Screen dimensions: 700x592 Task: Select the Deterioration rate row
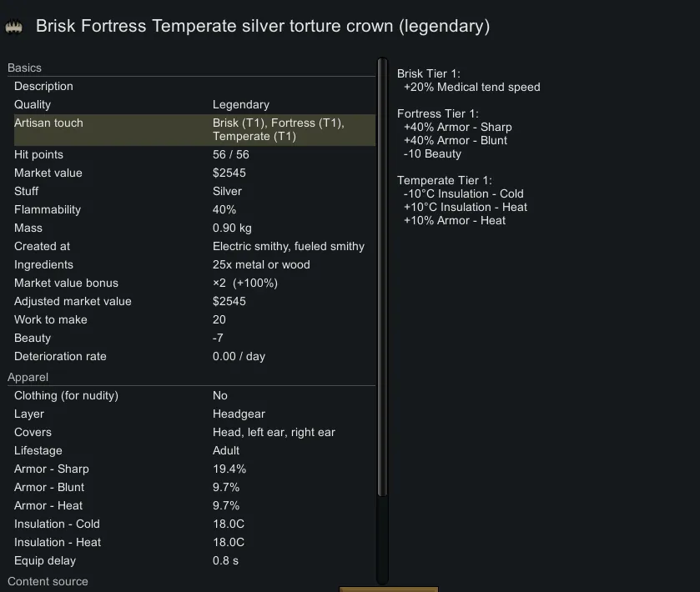tap(194, 357)
